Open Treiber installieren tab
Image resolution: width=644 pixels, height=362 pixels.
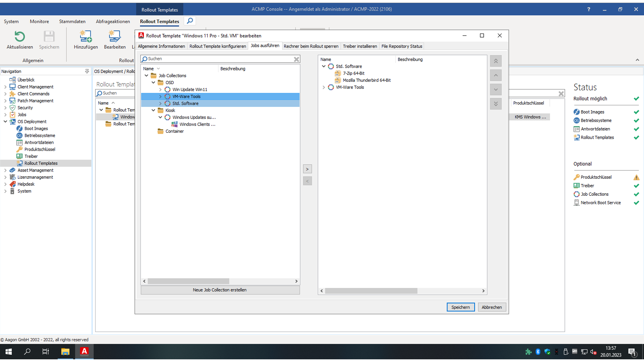(x=360, y=46)
